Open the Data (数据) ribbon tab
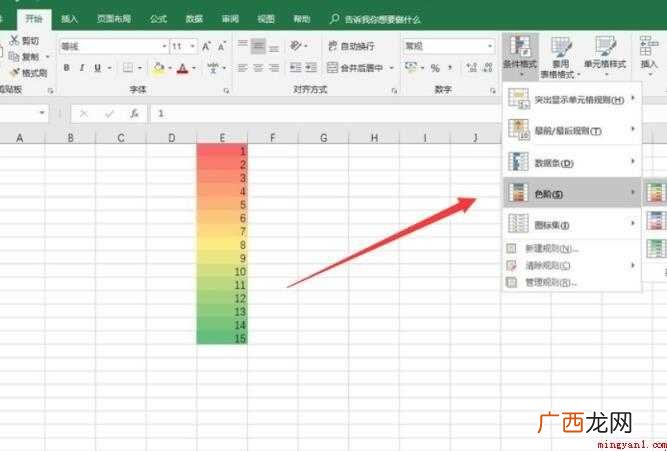This screenshot has width=667, height=451. tap(194, 19)
